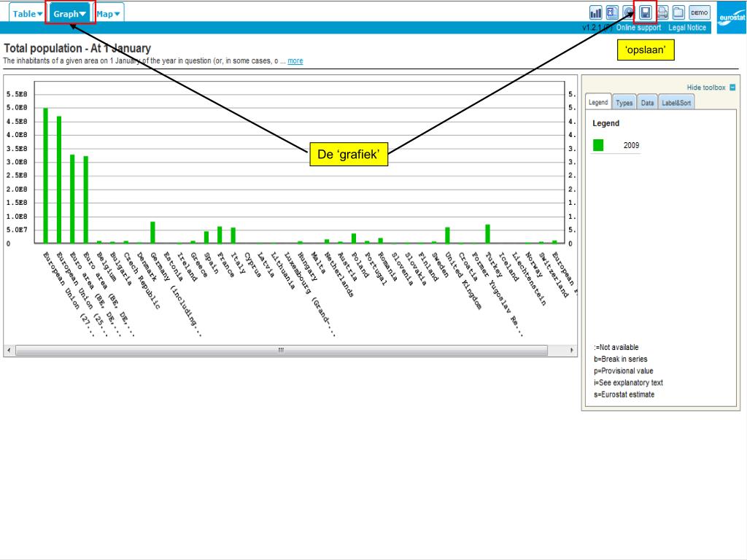Screen dimensions: 747x560
Task: Collapse toolbox using the minus icon
Action: tap(732, 87)
